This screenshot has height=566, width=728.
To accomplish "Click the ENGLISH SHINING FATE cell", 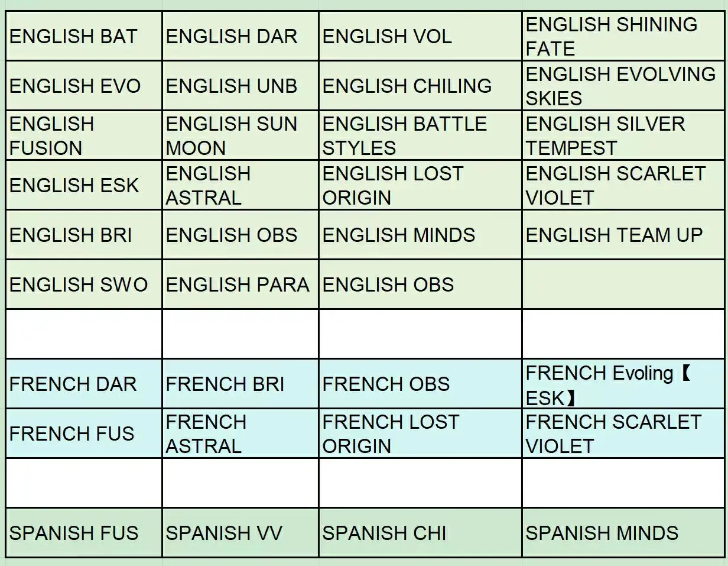I will (623, 36).
